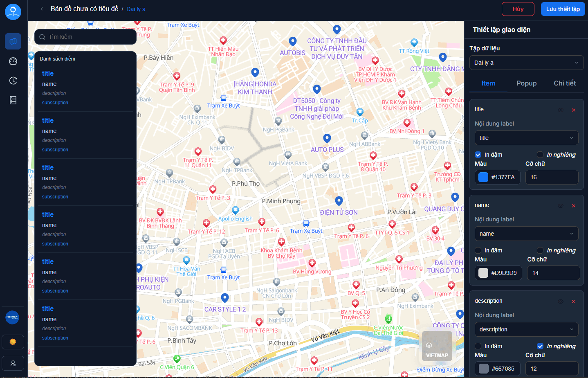Open the title label content dropdown
The width and height of the screenshot is (588, 378).
coord(527,138)
